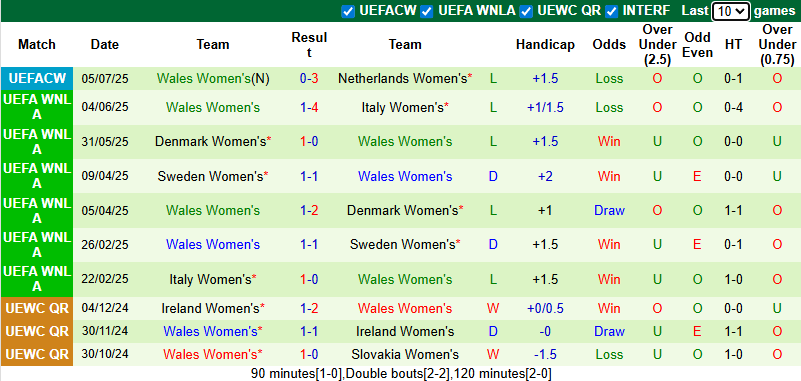Click the UEFACW league label cell
801x381 pixels.
click(x=37, y=79)
